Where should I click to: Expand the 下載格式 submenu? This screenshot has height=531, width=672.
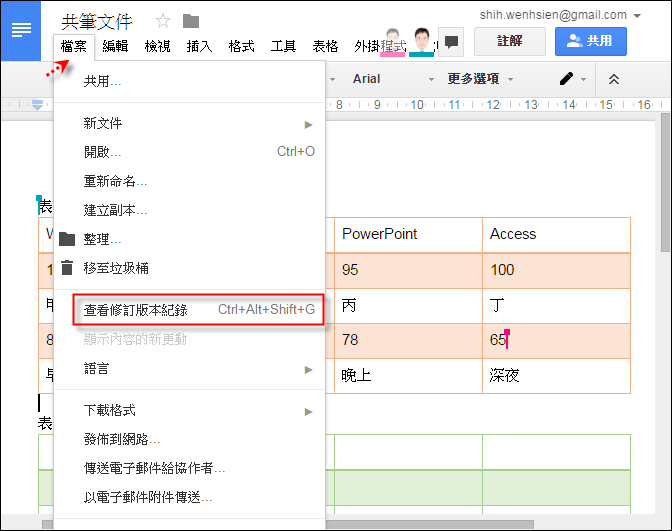[x=189, y=411]
